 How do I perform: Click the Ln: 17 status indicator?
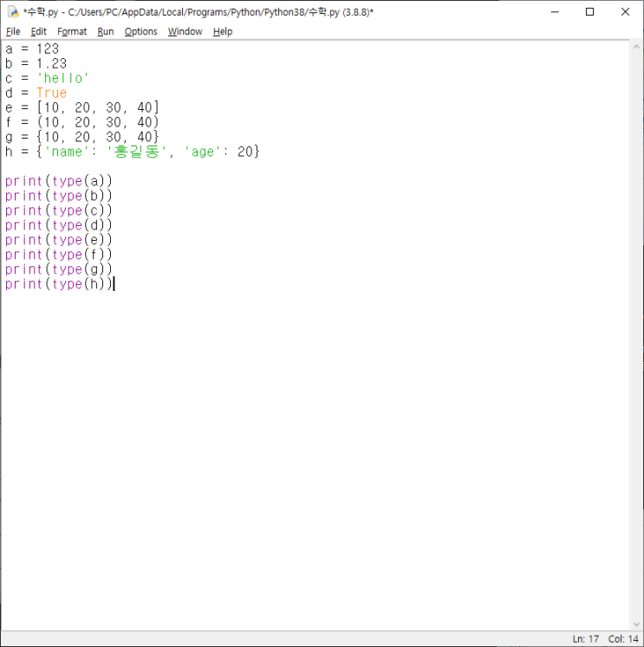pyautogui.click(x=585, y=638)
